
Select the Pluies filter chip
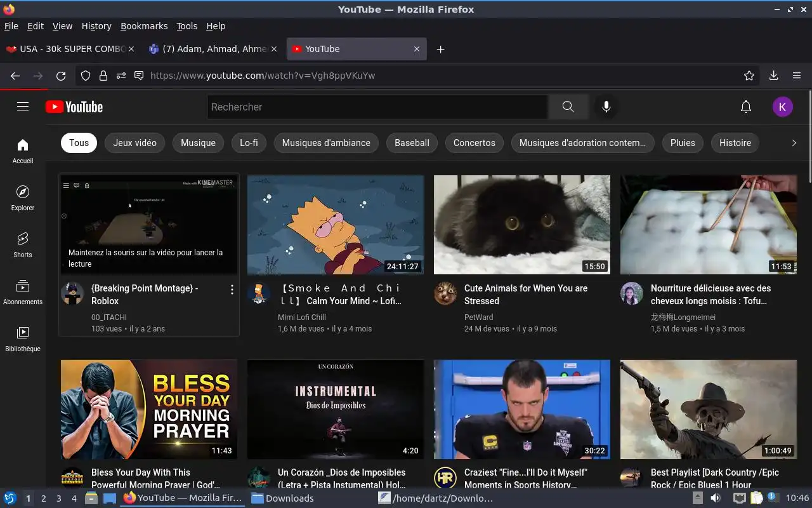tap(683, 143)
